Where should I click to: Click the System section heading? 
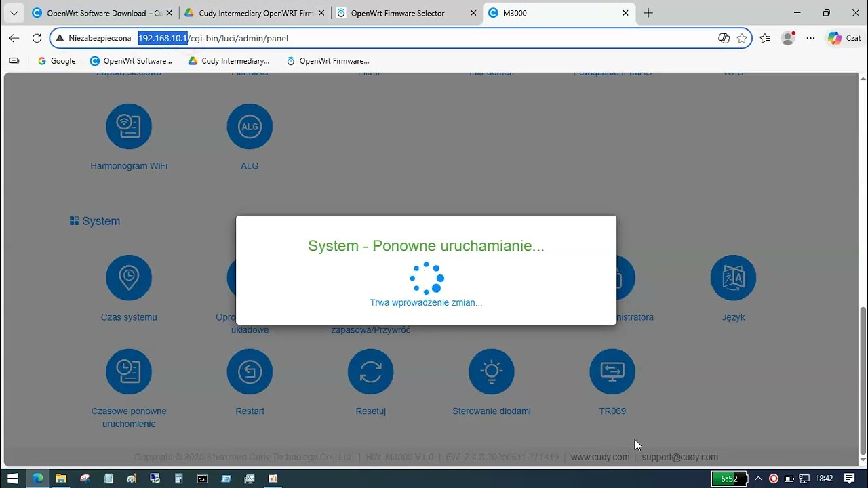[95, 221]
